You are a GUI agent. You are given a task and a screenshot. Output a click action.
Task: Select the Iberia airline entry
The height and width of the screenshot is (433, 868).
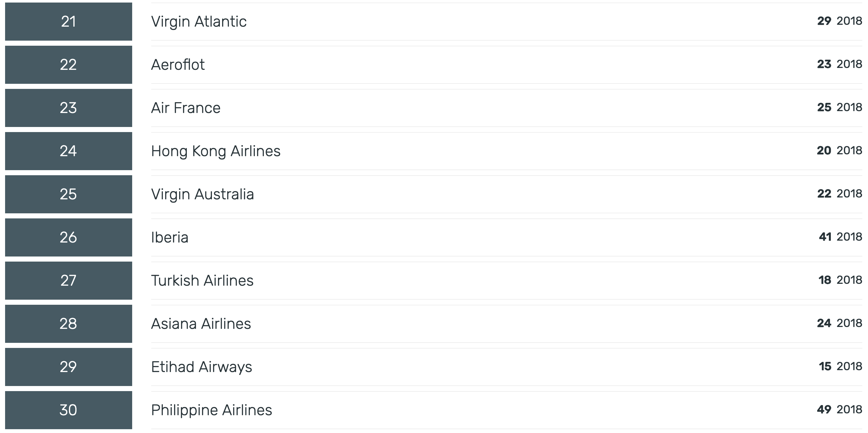click(169, 237)
